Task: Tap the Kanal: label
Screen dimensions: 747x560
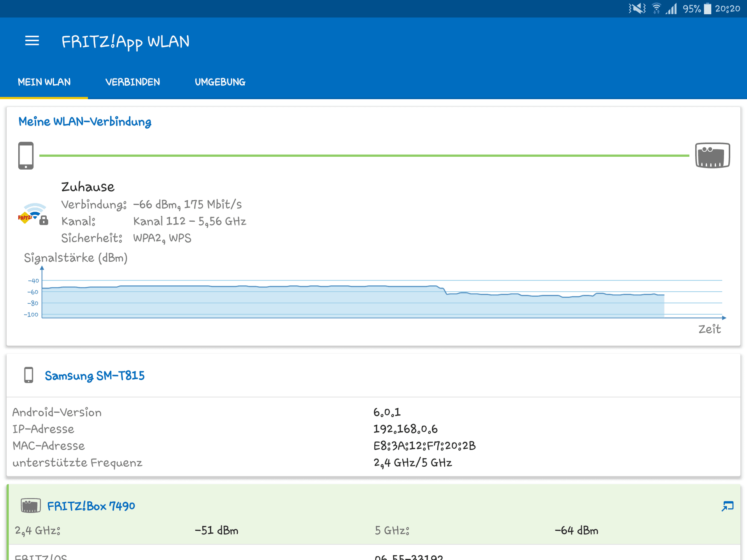Action: 78,221
